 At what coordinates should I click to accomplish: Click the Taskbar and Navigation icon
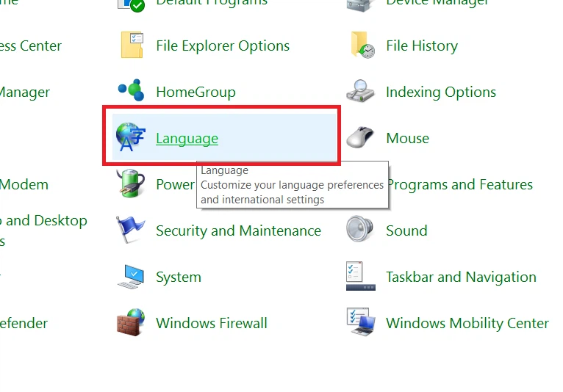[x=362, y=277]
